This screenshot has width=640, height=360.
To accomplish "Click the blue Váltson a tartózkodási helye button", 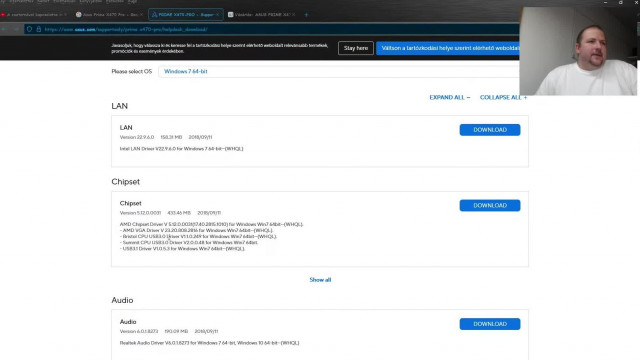I will 448,48.
